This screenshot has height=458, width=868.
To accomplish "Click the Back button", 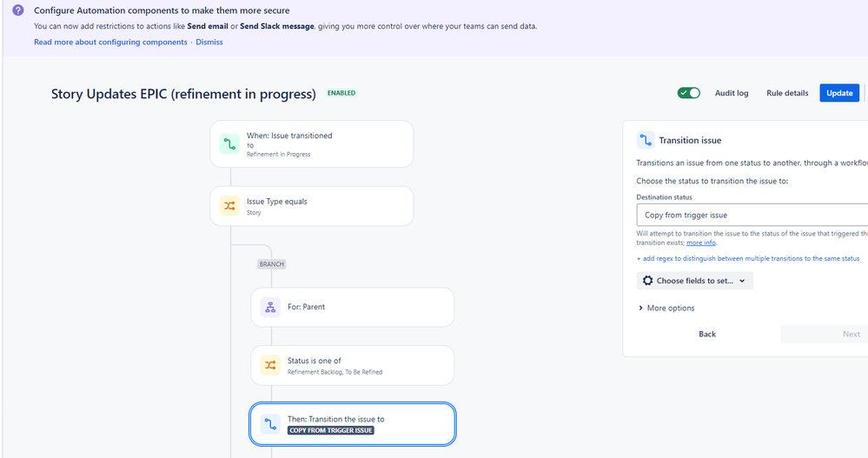I will [x=707, y=334].
